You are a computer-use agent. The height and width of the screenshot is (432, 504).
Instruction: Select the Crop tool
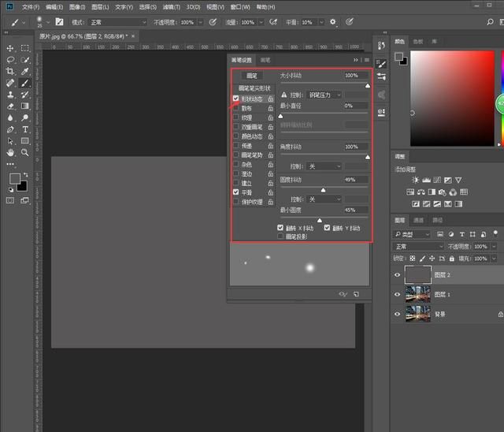10,71
